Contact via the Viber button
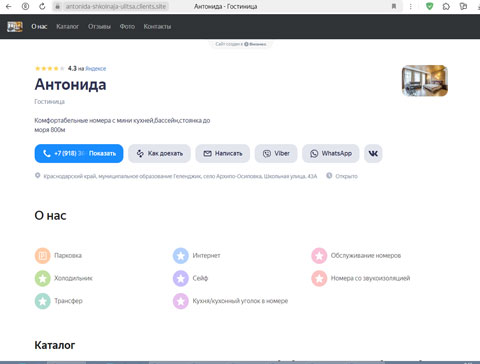 (x=276, y=153)
